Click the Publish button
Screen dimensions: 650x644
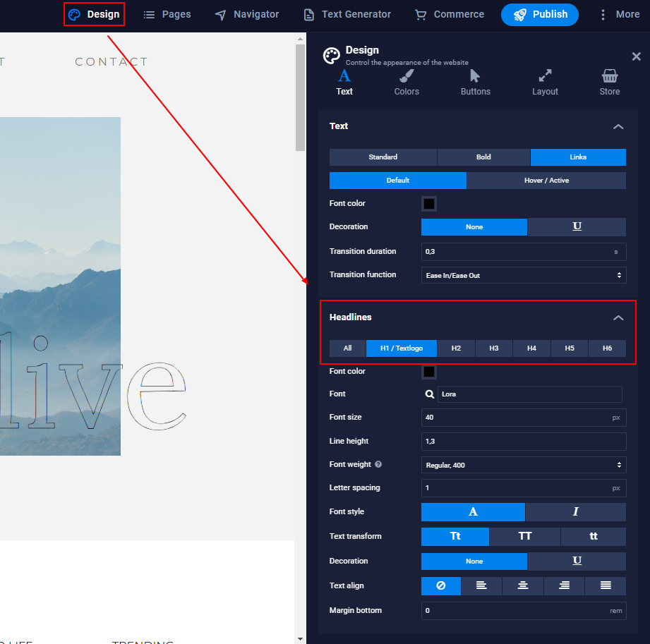(539, 15)
